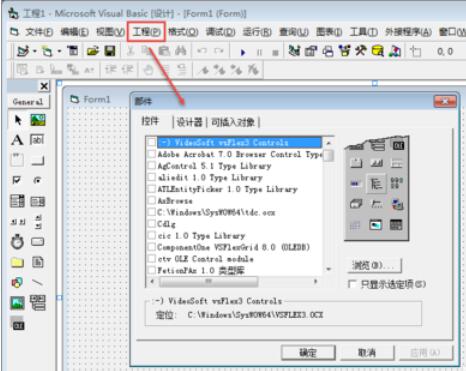466x371 pixels.
Task: Switch to the 设计器 tab
Action: [189, 122]
